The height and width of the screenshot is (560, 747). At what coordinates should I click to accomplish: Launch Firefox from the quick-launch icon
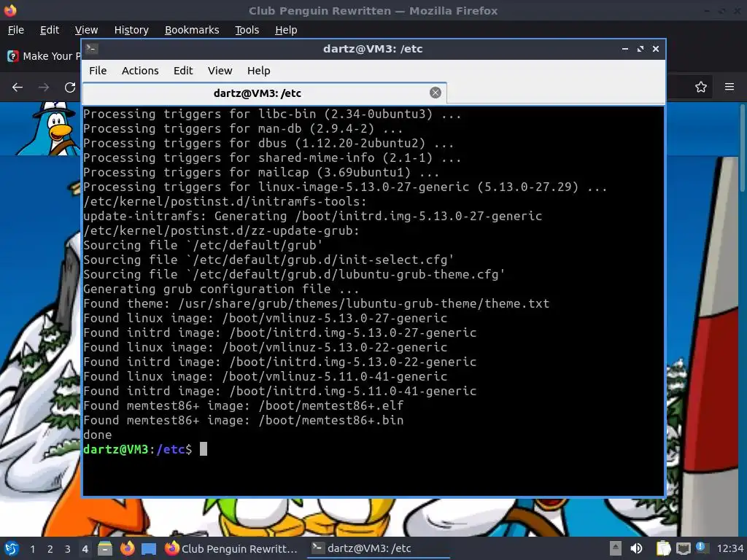tap(127, 548)
